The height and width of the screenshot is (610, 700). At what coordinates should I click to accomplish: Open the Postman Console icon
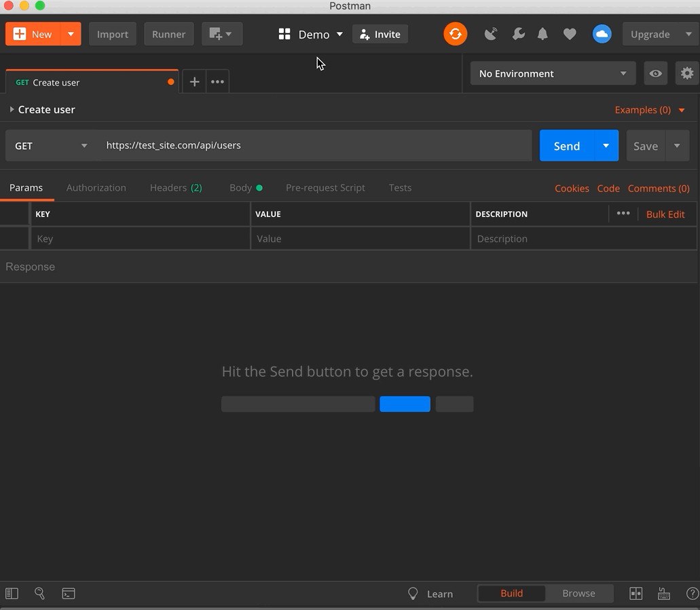(69, 593)
